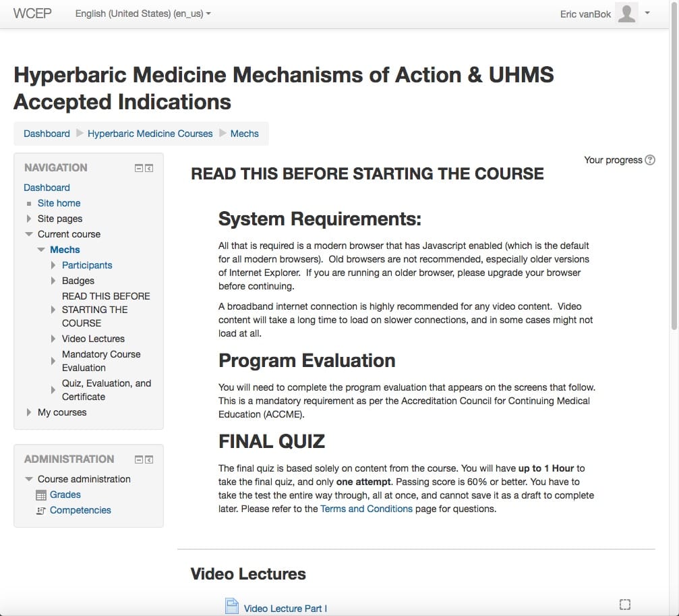Expand the My courses tree node
The image size is (679, 616).
(x=29, y=412)
